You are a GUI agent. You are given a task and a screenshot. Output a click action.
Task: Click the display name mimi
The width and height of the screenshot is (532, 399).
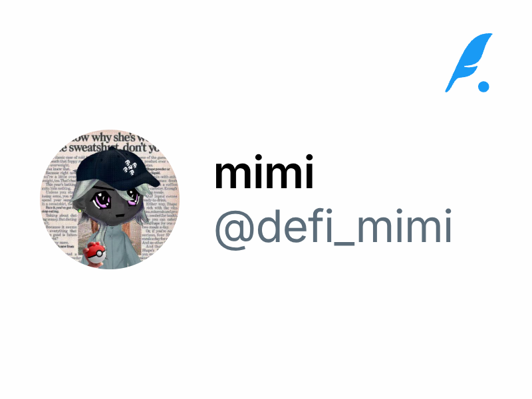point(264,172)
